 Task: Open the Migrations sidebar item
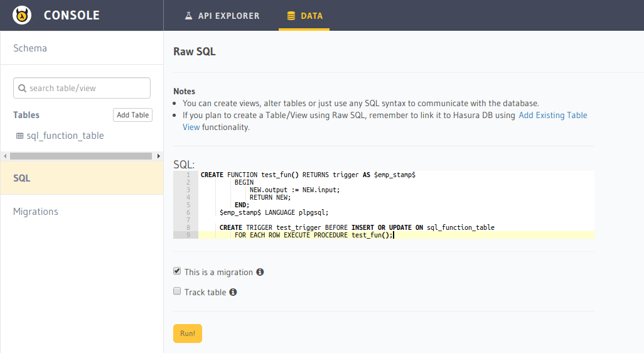(36, 212)
